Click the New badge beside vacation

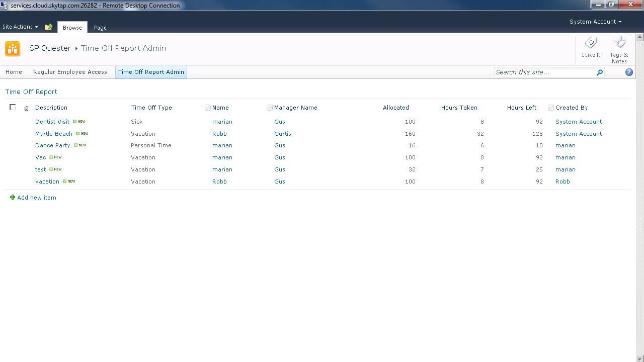69,182
